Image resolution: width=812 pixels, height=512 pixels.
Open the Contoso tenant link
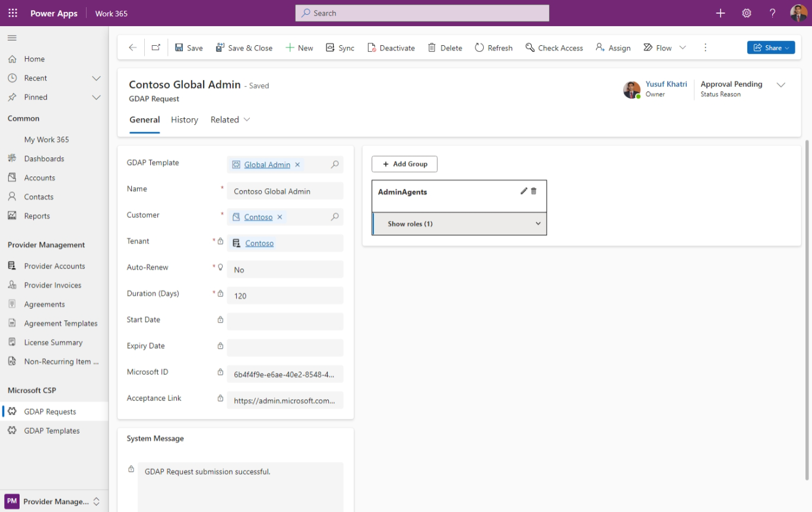(x=259, y=243)
